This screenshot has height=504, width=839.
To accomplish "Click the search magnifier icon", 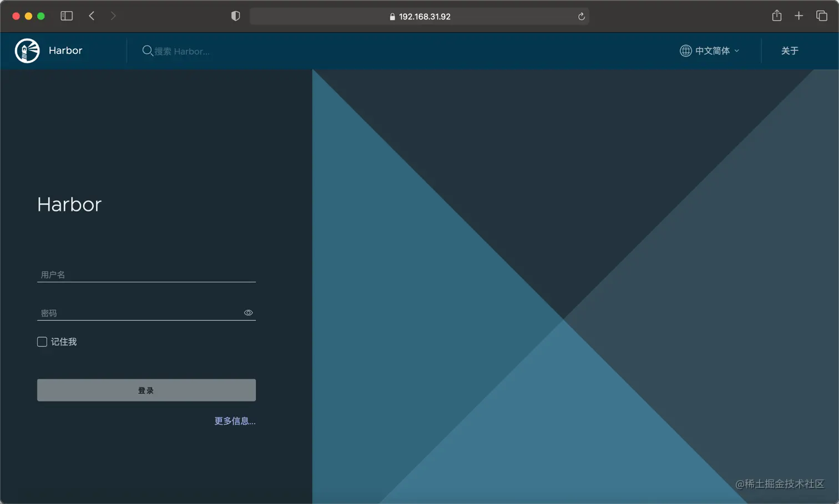I will coord(148,51).
